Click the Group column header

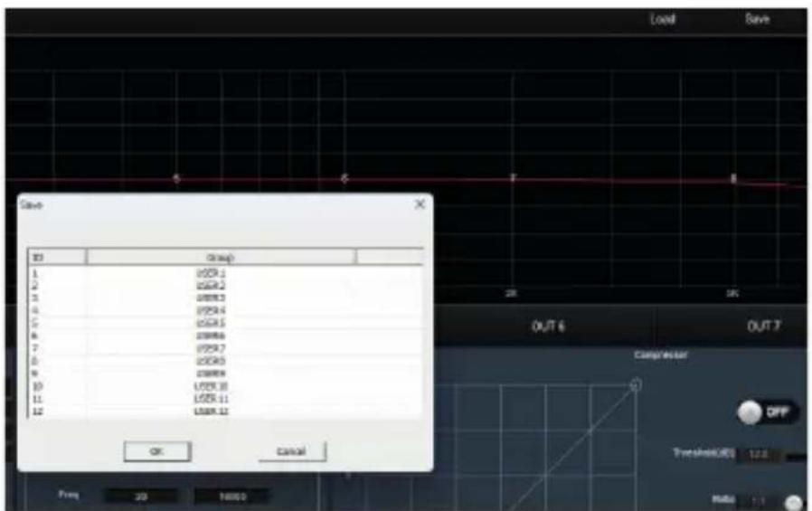(222, 258)
